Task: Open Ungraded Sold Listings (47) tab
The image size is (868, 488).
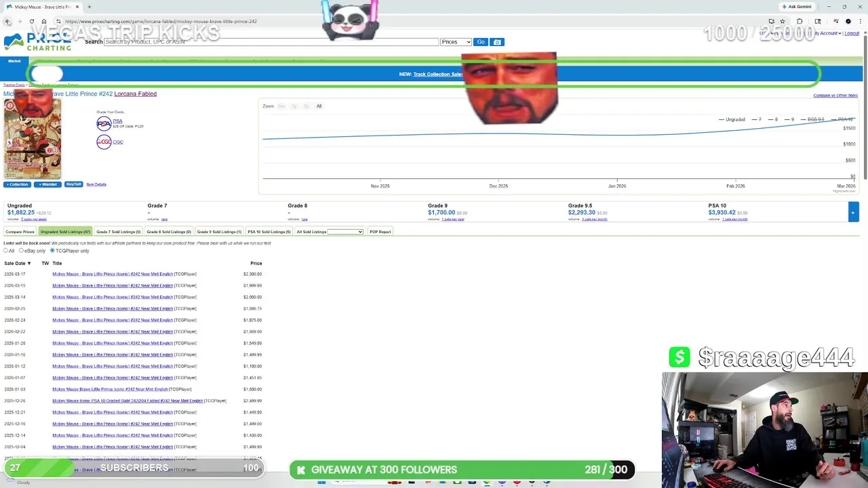Action: coord(65,232)
